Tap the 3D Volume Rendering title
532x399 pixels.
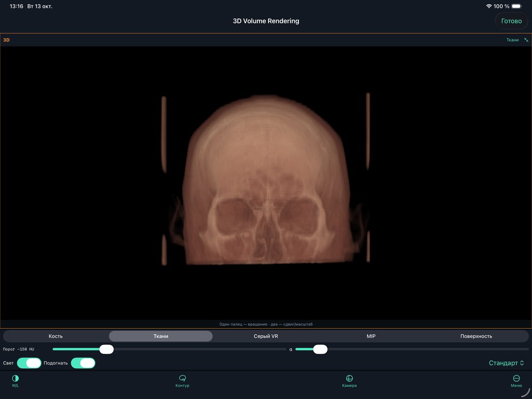266,21
